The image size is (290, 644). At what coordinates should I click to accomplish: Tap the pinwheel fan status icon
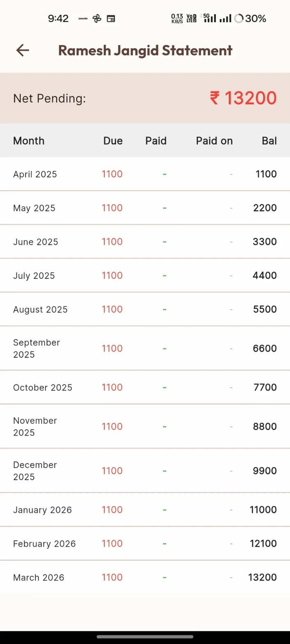tap(97, 18)
